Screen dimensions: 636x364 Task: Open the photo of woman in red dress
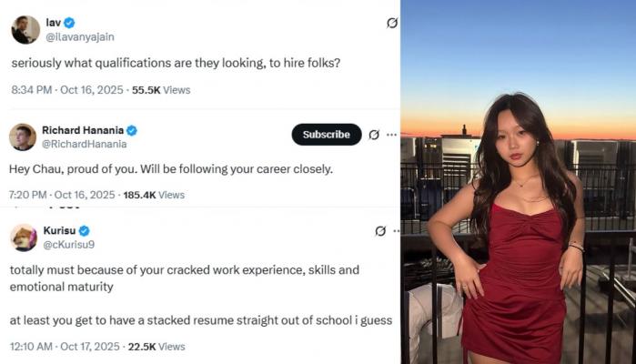click(519, 182)
